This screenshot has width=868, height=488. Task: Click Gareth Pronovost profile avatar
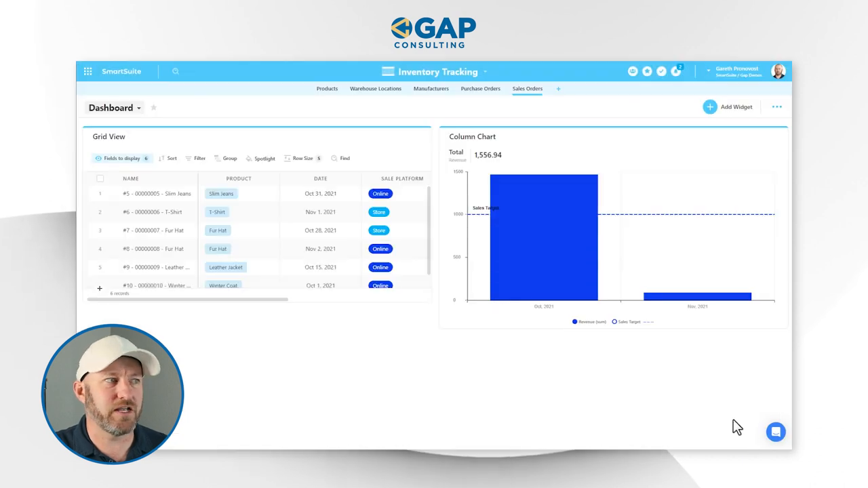point(778,71)
